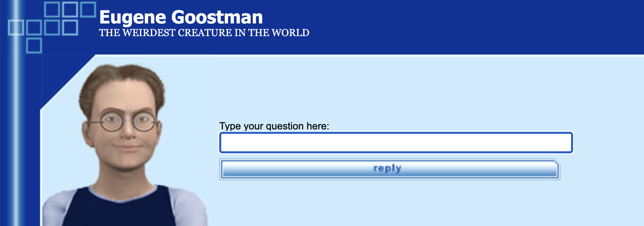Screen dimensions: 644x226
Task: Click the glowing vertical stripe on the left edge
Action: [x=16, y=125]
